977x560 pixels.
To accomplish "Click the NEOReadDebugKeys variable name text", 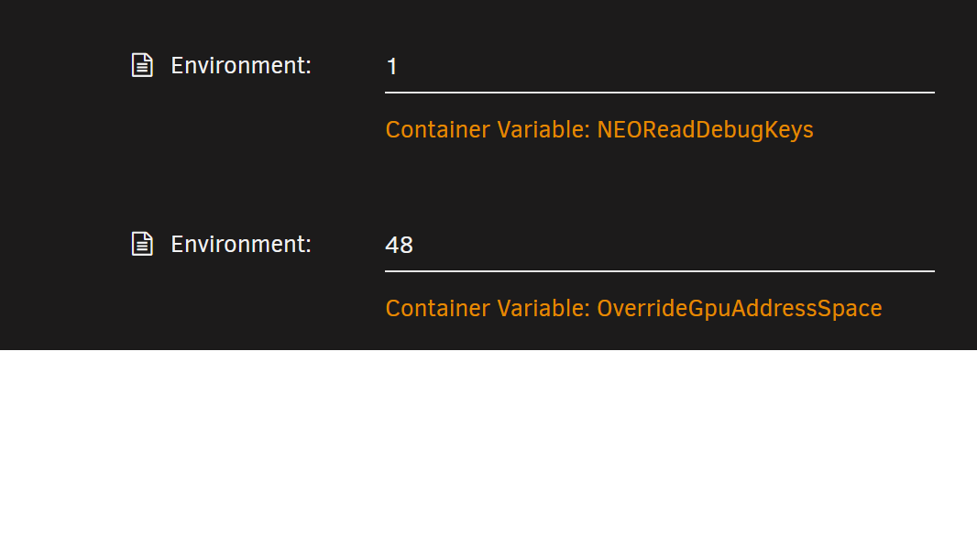I will point(705,130).
